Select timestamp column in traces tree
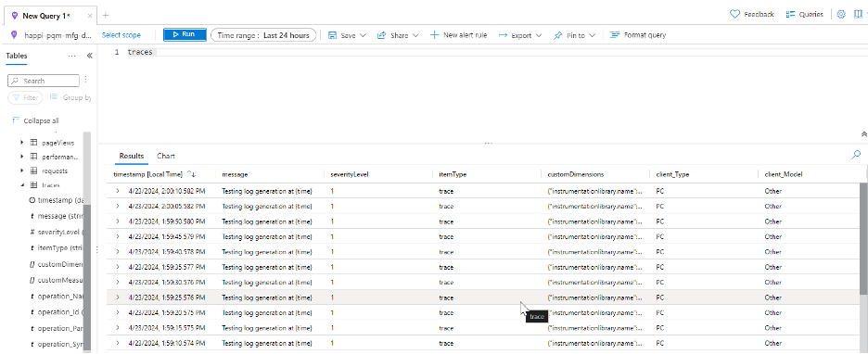This screenshot has width=868, height=354. tap(56, 200)
